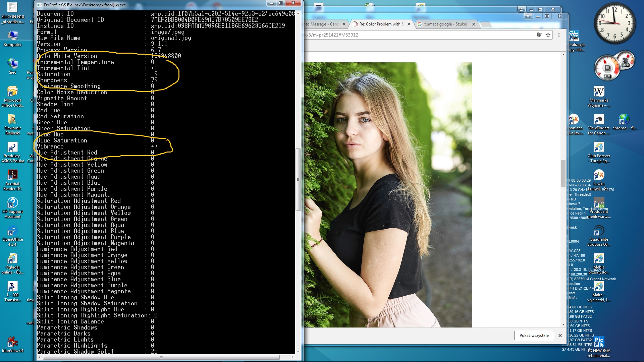The width and height of the screenshot is (644, 362).
Task: Close the 'Re: Color Problem' tab
Action: coord(409,24)
